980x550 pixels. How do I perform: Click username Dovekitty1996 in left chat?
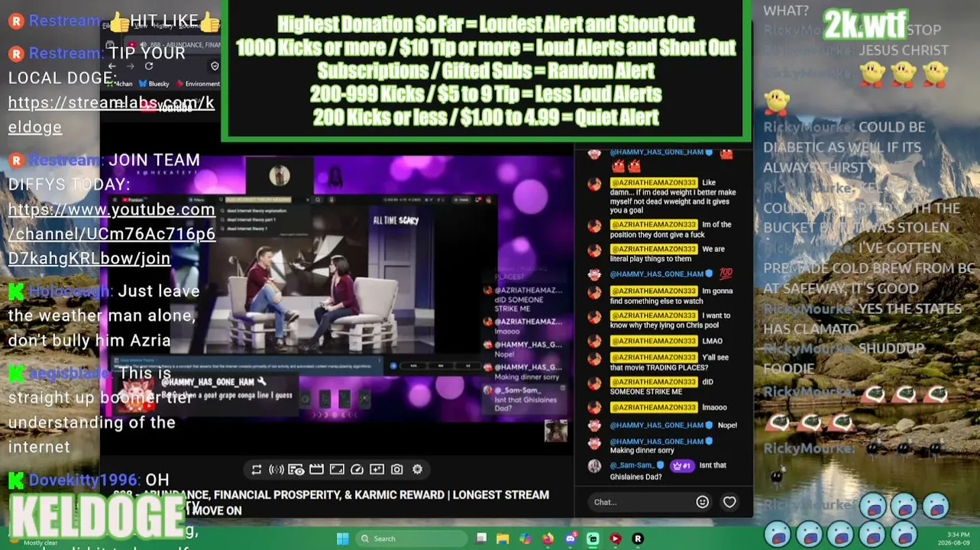[x=84, y=480]
